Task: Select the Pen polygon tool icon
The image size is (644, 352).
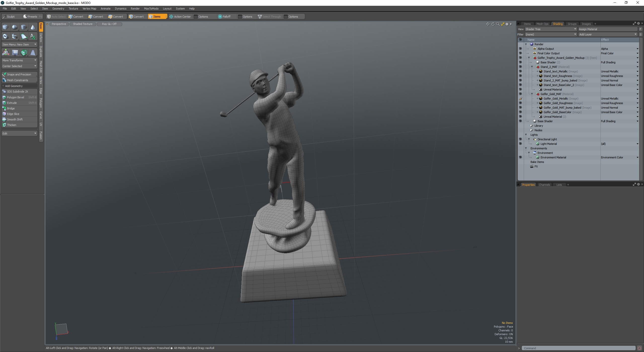Action: click(x=24, y=36)
